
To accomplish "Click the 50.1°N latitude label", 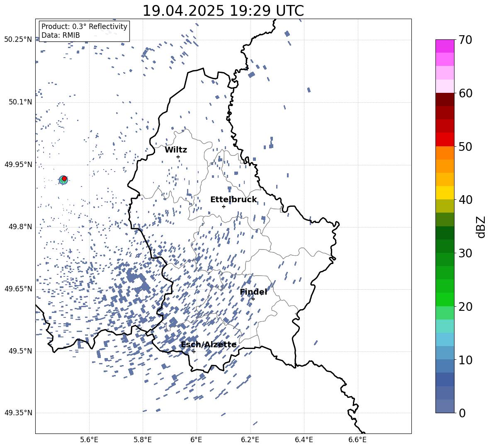I will [20, 102].
